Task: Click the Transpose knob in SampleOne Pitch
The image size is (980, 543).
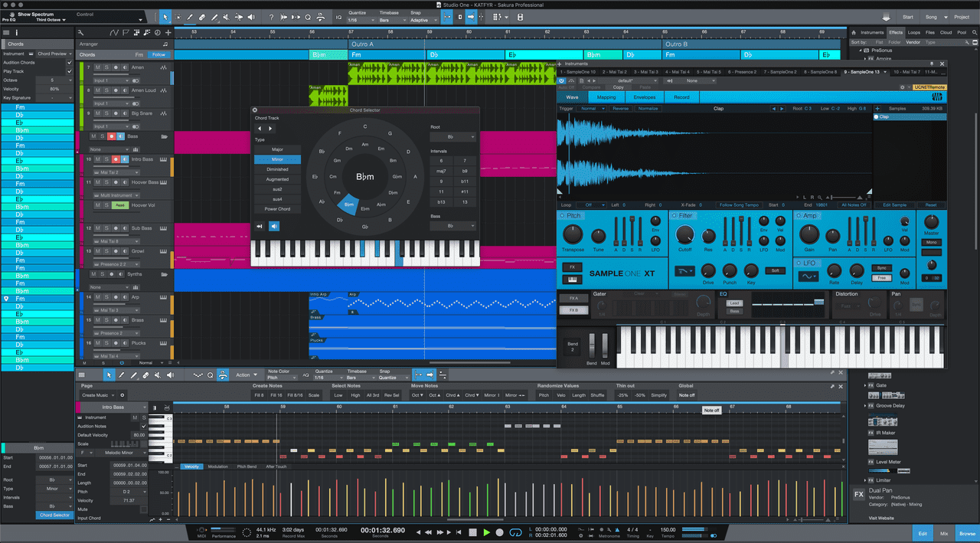Action: click(x=572, y=235)
